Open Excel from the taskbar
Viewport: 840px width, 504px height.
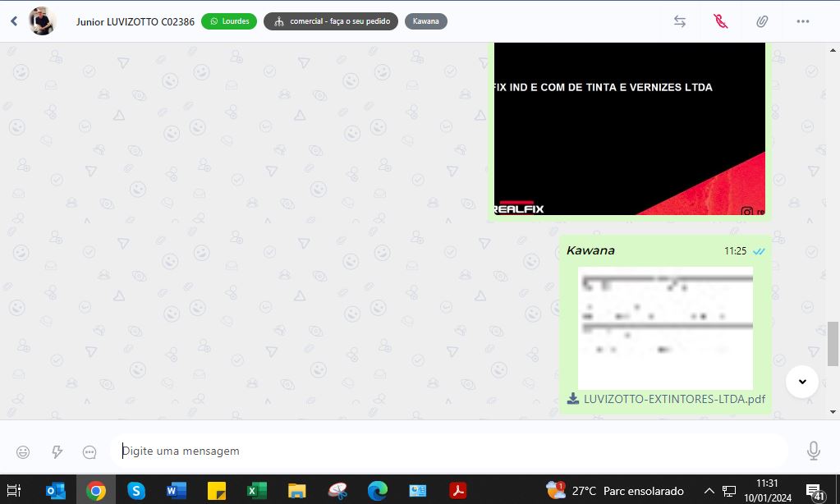[x=257, y=491]
